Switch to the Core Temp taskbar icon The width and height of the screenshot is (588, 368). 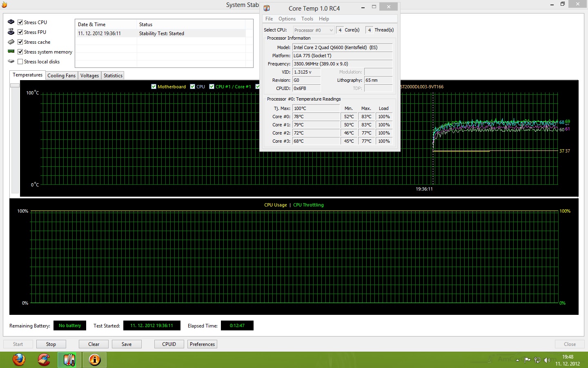(x=69, y=360)
